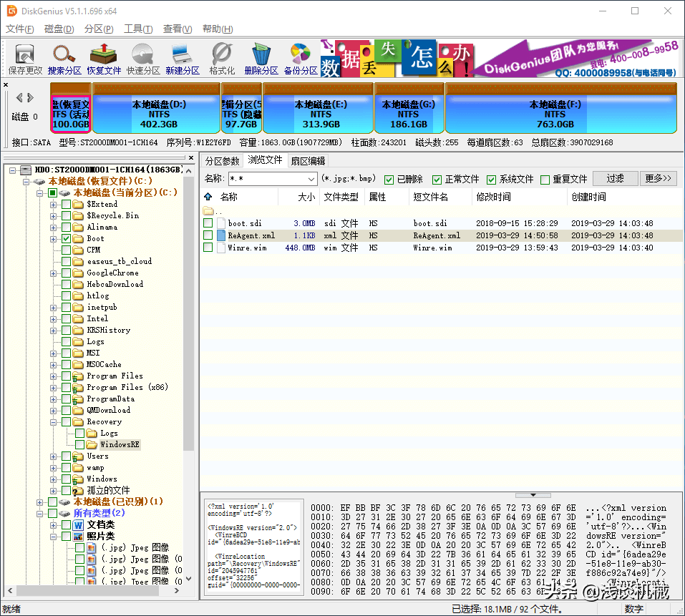This screenshot has height=616, width=685.
Task: Click the ReAgent.xml file icon
Action: tap(221, 235)
